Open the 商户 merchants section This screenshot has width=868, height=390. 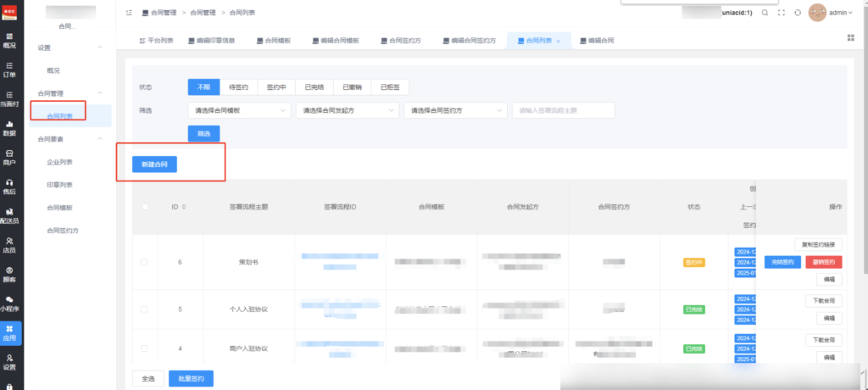[x=9, y=158]
